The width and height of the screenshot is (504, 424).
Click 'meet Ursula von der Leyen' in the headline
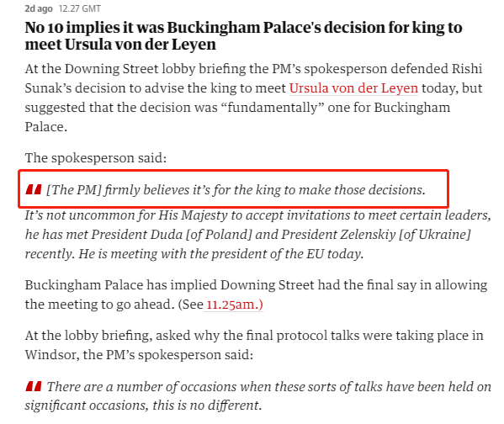120,45
